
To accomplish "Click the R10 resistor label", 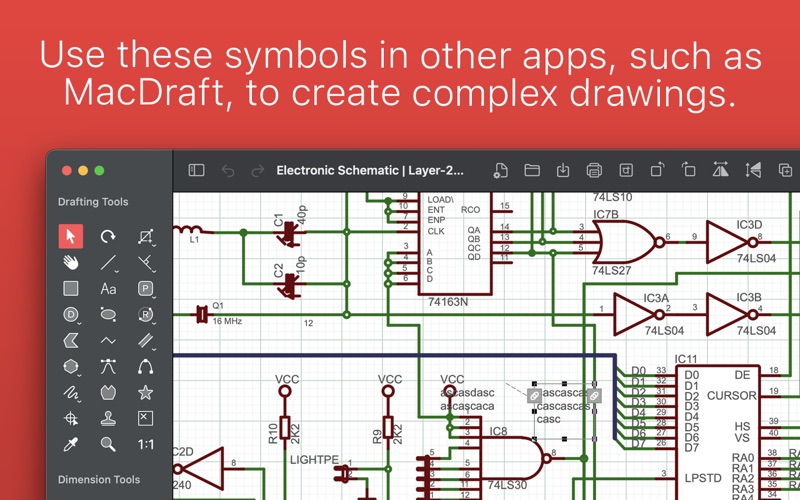I will click(273, 433).
